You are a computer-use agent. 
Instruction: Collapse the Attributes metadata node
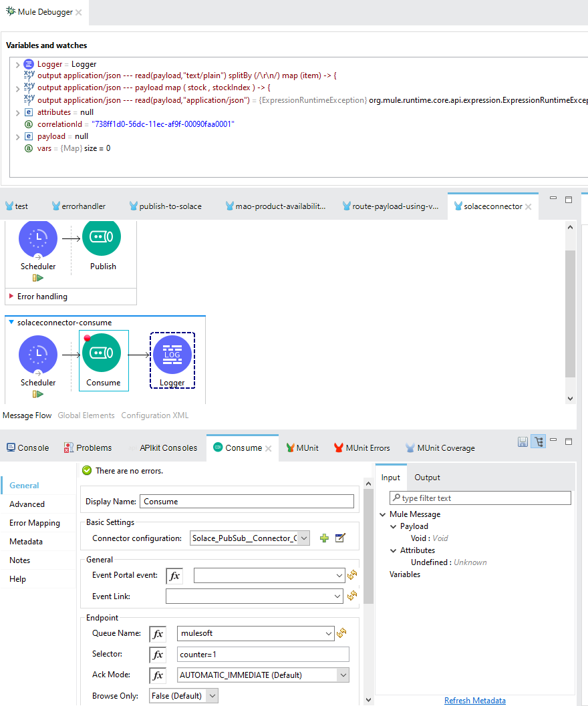tap(394, 550)
